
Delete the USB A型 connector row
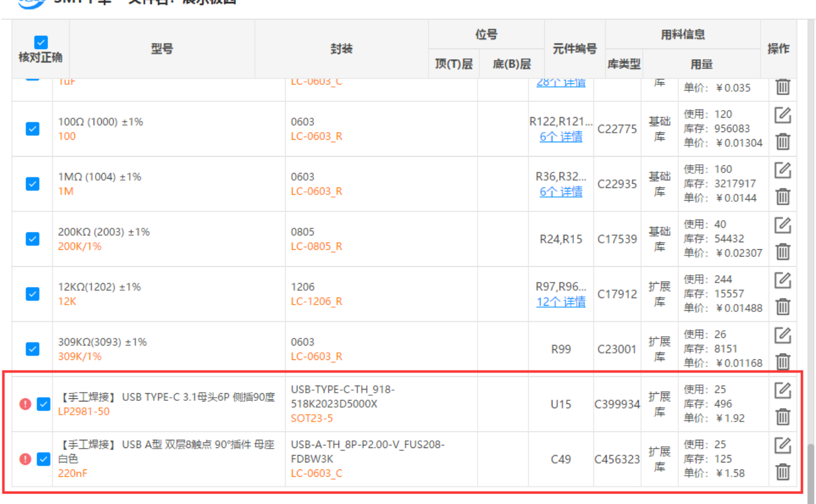coord(782,471)
